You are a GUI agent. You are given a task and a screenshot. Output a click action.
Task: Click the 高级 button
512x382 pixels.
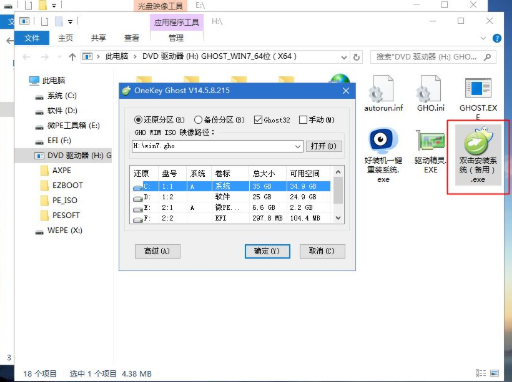point(158,251)
